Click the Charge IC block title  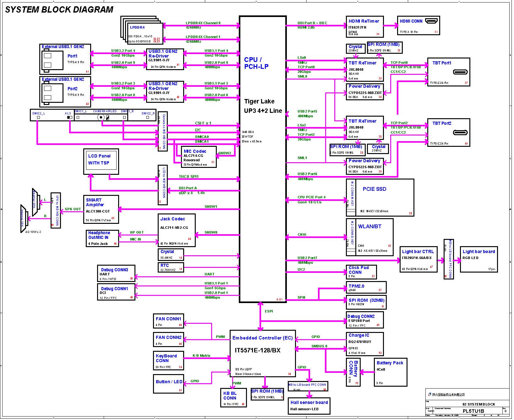click(x=359, y=335)
